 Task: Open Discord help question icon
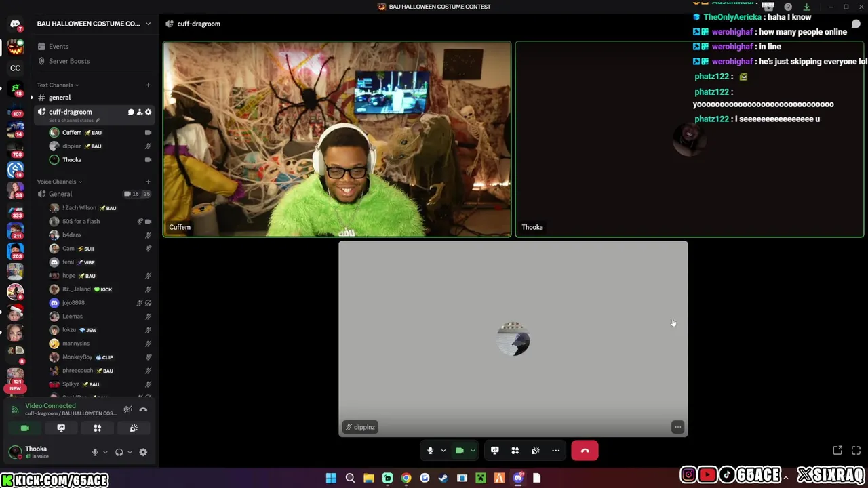coord(788,7)
